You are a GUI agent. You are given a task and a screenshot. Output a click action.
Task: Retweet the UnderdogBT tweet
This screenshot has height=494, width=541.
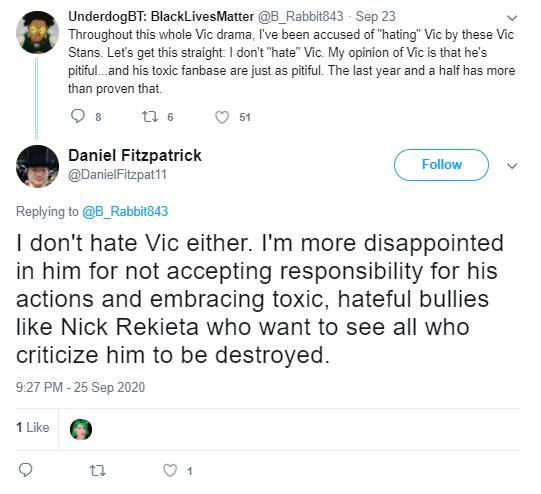click(x=150, y=117)
